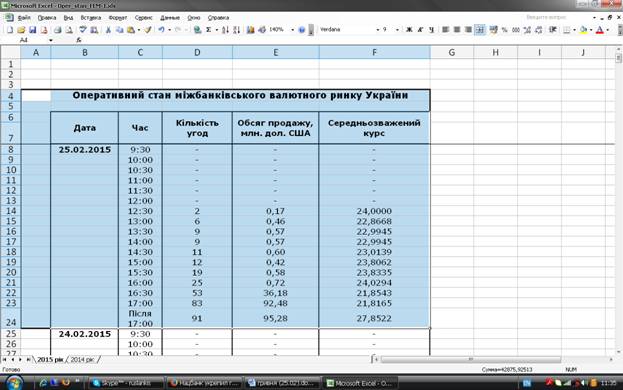Image resolution: width=623 pixels, height=390 pixels.
Task: Toggle italic formatting (К)
Action: click(x=420, y=30)
